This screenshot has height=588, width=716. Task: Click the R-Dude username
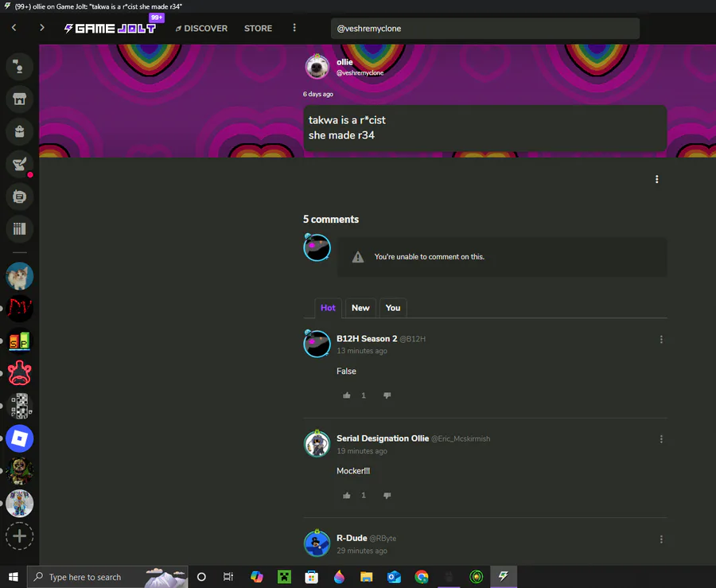pos(352,538)
